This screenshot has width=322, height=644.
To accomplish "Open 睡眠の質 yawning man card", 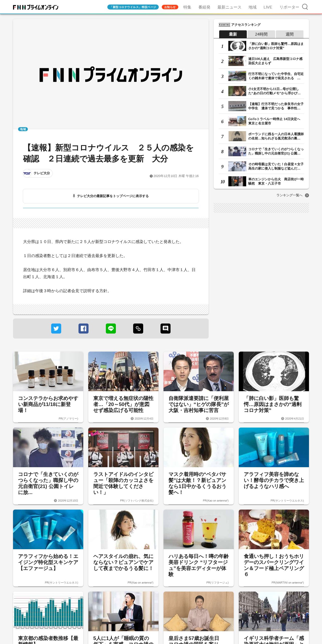I will pos(123,618).
